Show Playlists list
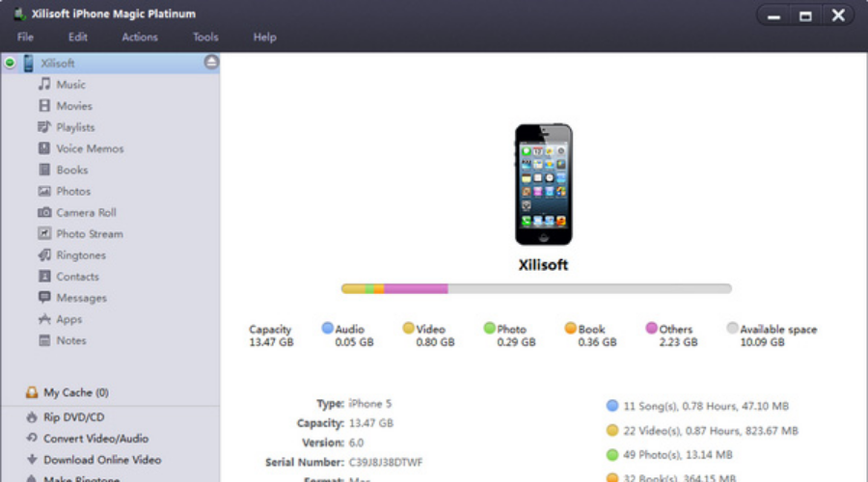The height and width of the screenshot is (482, 868). pos(75,127)
